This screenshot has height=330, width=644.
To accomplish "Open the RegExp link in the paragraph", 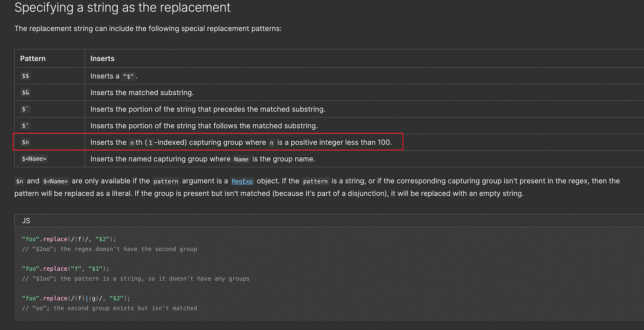I will (242, 181).
